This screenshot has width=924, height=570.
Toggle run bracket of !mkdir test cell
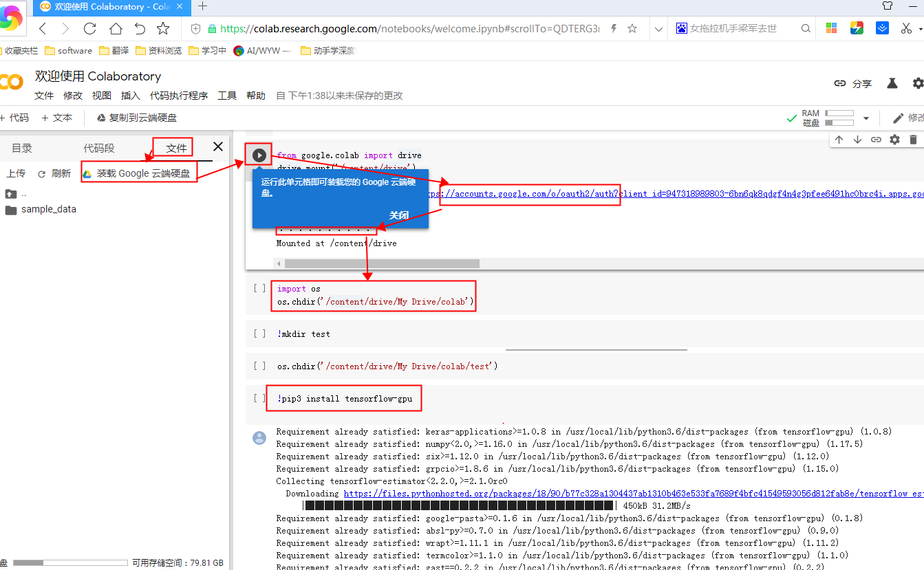259,333
